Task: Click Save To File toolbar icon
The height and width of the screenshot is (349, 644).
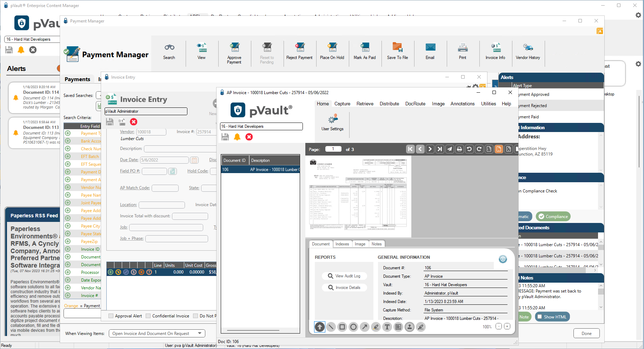Action: [x=397, y=52]
